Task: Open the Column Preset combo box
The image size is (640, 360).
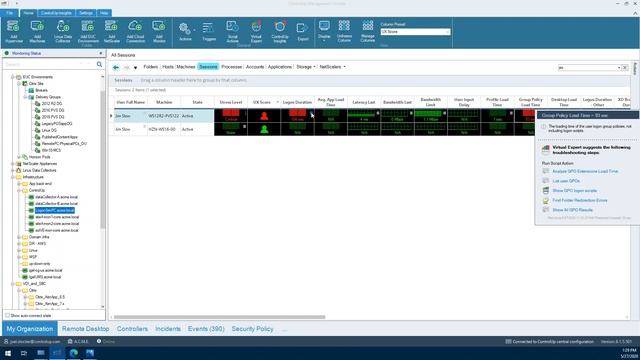Action: 415,31
